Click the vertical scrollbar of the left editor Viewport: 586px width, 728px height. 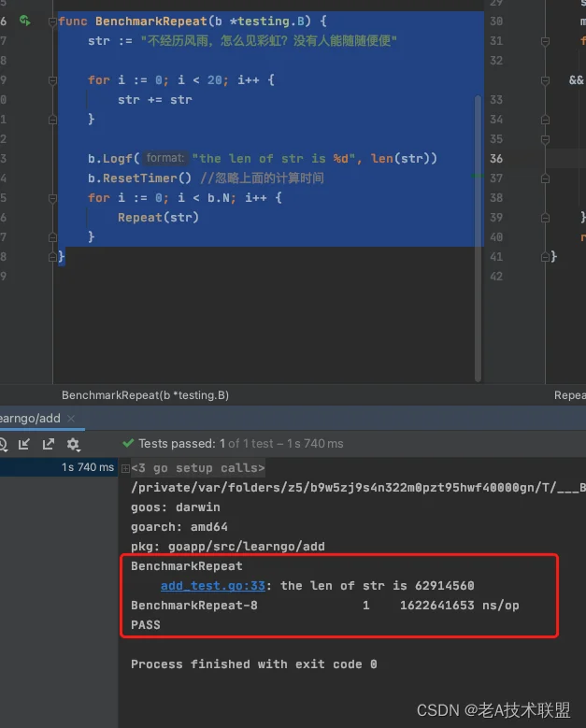coord(478,238)
